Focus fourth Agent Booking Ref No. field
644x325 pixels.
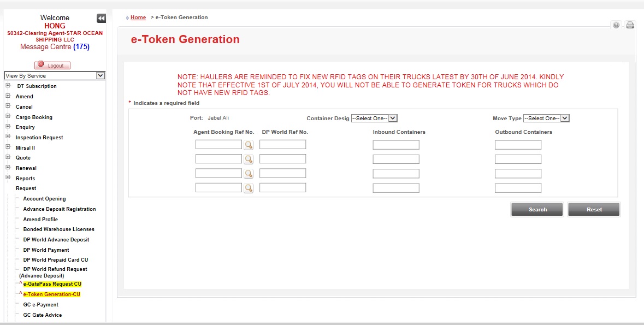point(218,188)
